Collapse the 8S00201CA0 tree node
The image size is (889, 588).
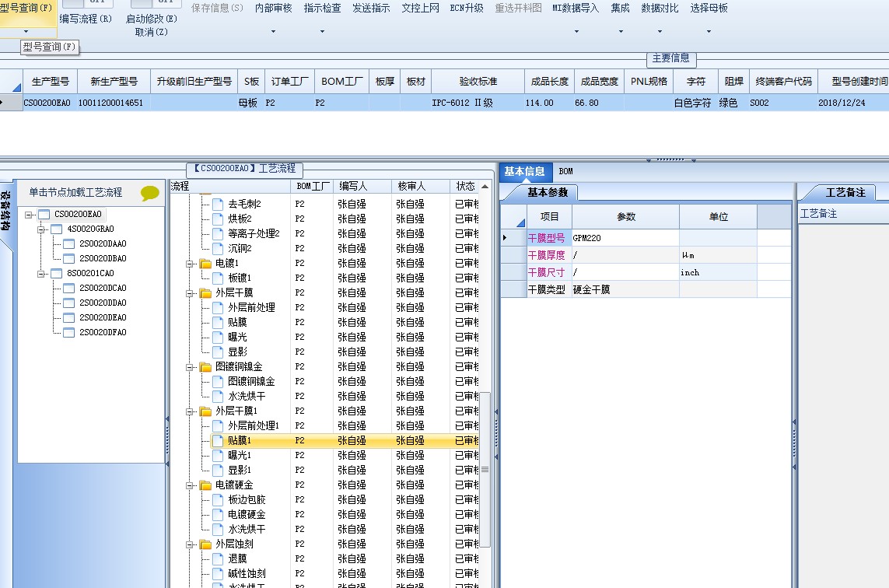coord(40,274)
